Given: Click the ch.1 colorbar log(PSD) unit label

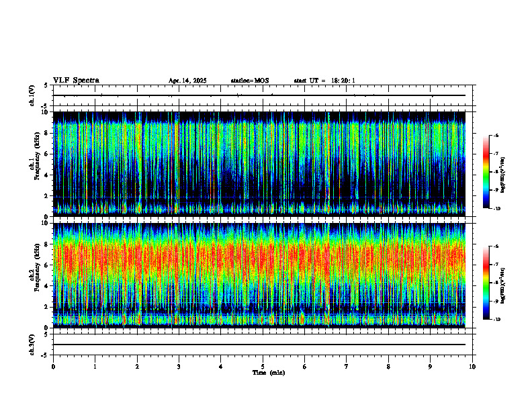Looking at the screenshot, I should coord(503,175).
